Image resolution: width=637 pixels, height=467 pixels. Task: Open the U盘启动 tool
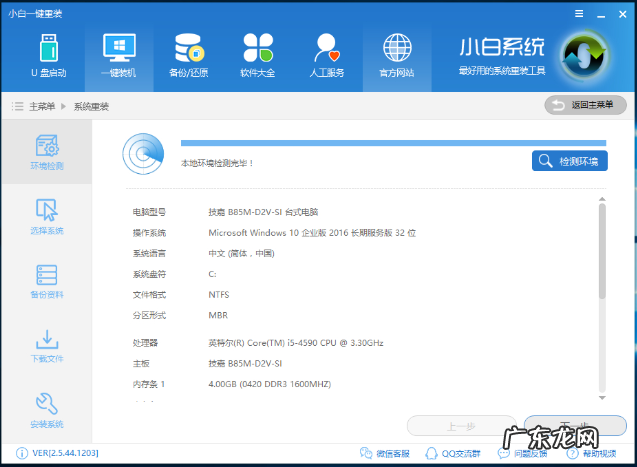(49, 56)
